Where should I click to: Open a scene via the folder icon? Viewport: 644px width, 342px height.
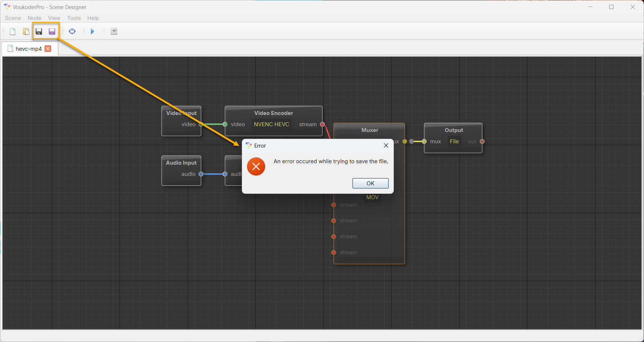pos(26,32)
